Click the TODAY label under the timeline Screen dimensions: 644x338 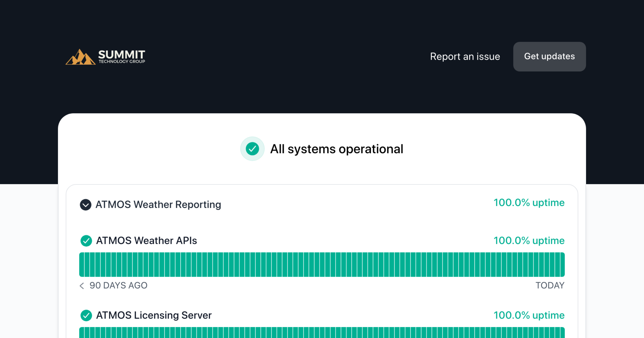550,285
